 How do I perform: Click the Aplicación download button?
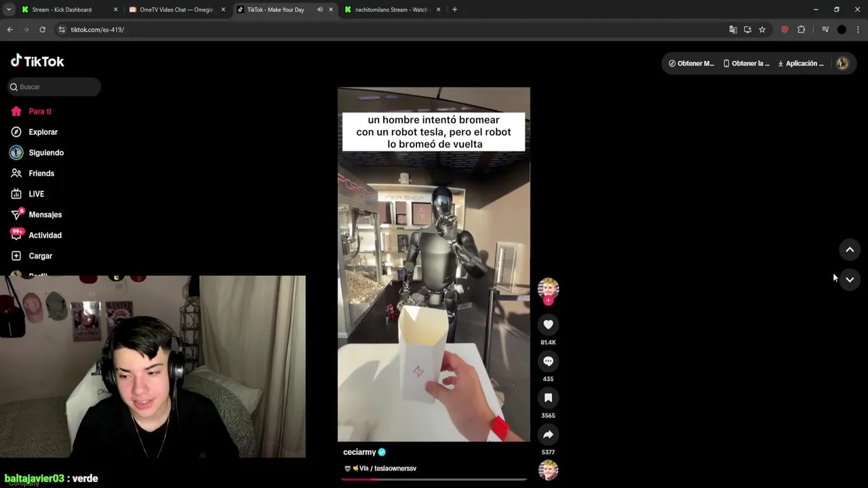tap(800, 64)
